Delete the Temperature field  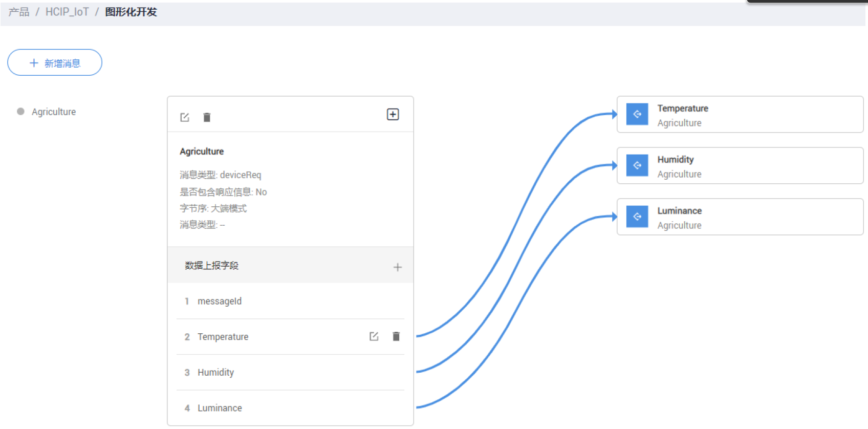(396, 336)
